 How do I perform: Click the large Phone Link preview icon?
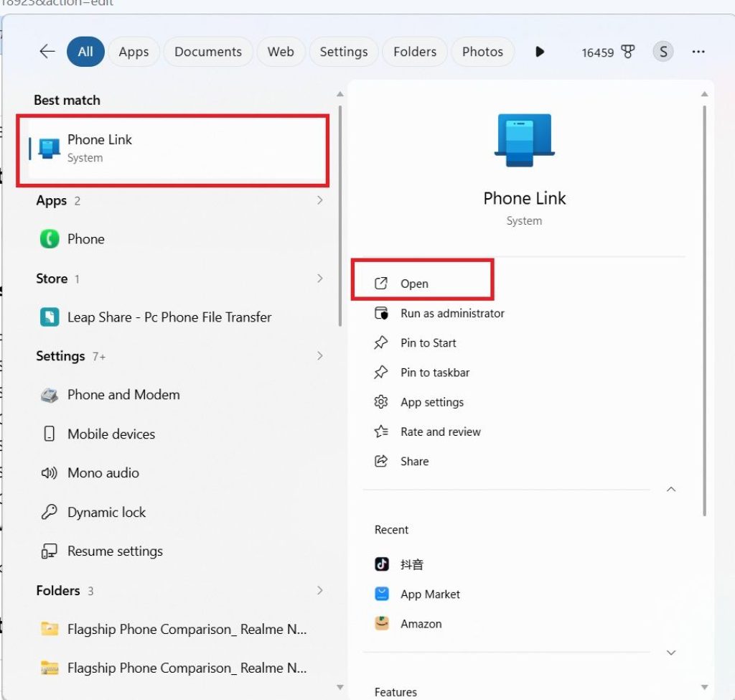click(x=525, y=140)
